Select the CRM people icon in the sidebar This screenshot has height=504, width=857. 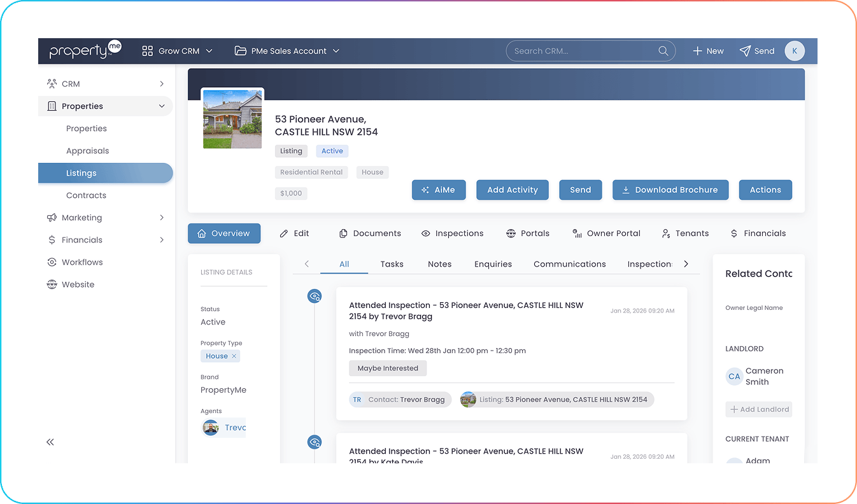click(x=52, y=83)
